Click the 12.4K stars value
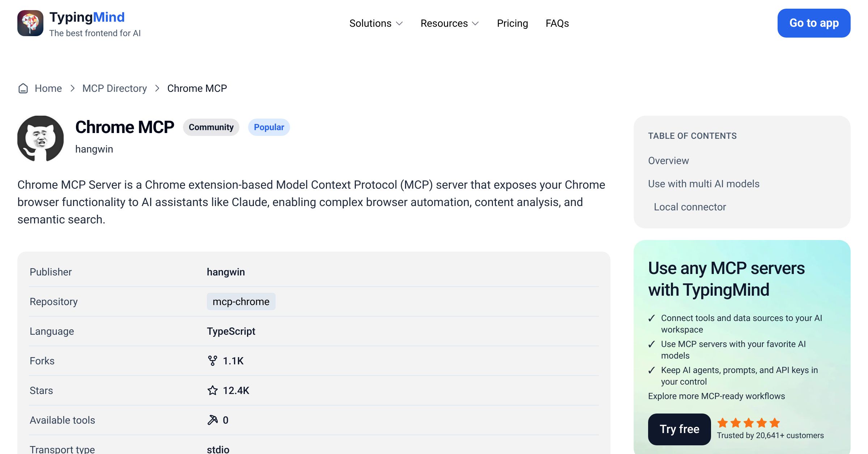868x454 pixels. (x=236, y=390)
